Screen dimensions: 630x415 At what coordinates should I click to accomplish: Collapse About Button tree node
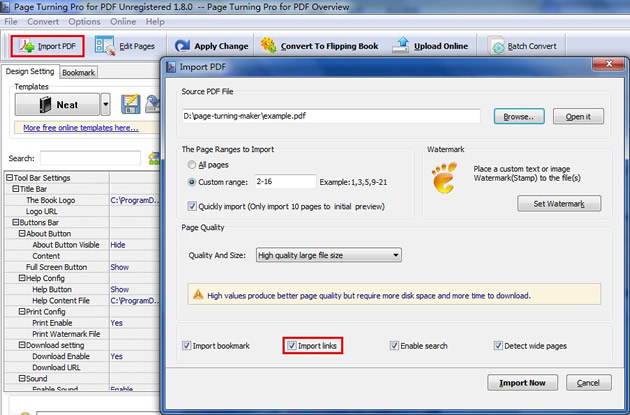click(22, 233)
